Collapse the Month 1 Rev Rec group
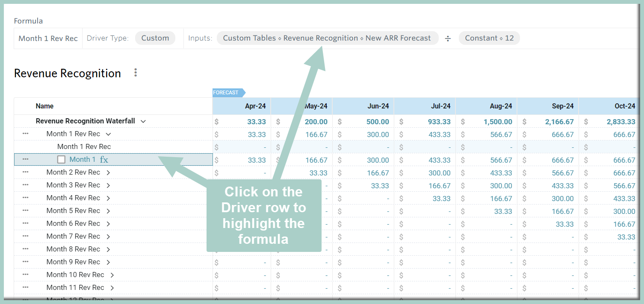 [108, 134]
